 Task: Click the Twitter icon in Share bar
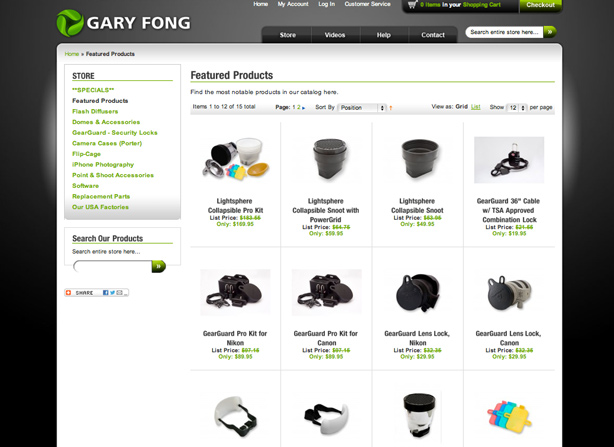(112, 292)
